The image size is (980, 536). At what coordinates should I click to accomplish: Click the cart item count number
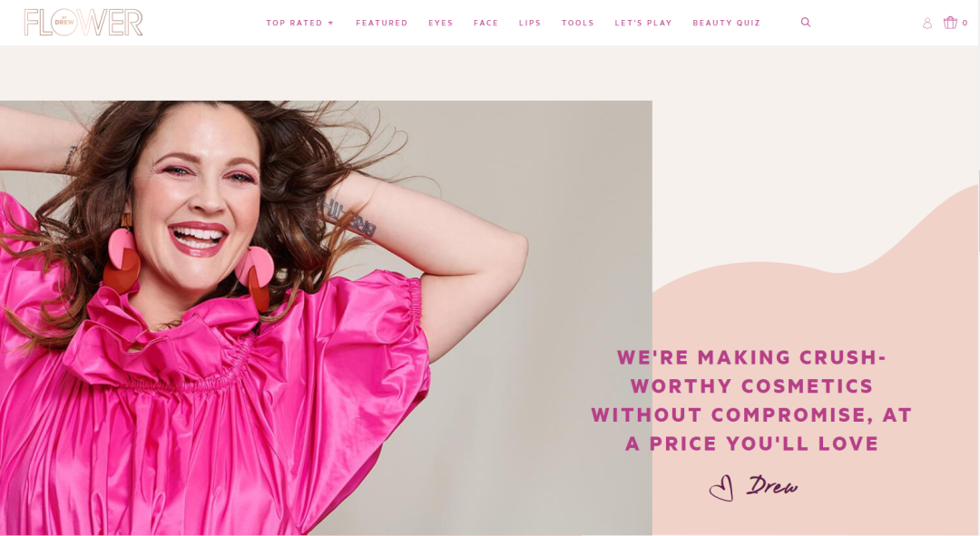[965, 23]
